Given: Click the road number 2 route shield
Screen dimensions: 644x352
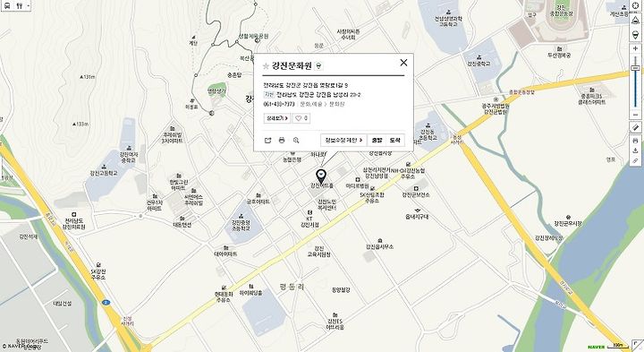Looking at the screenshot, I should pyautogui.click(x=106, y=302).
